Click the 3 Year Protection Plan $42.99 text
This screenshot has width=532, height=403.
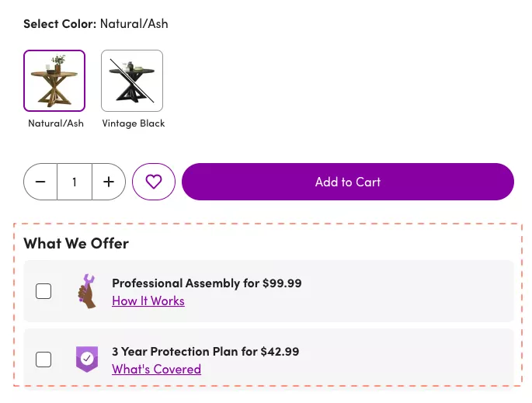[x=205, y=352]
